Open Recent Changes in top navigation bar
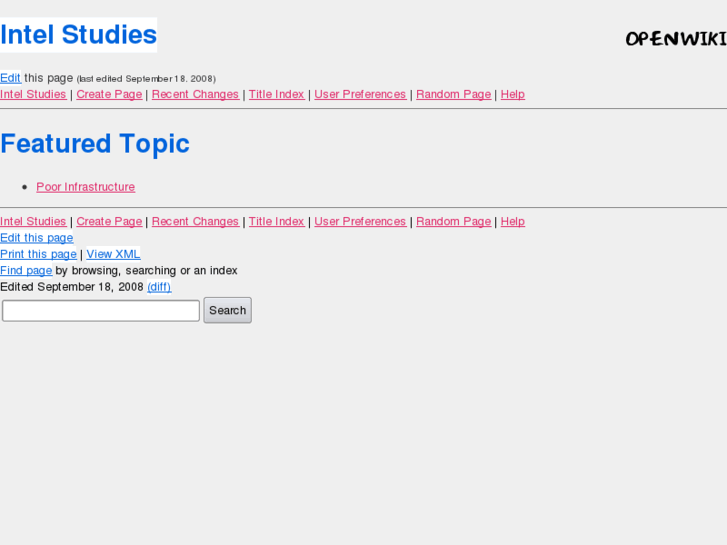727x545 pixels. (x=195, y=94)
